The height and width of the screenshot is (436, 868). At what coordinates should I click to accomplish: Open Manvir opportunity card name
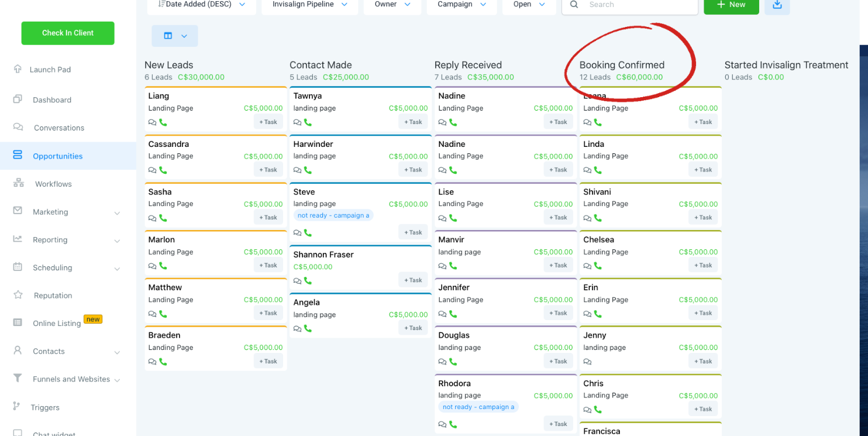point(452,239)
